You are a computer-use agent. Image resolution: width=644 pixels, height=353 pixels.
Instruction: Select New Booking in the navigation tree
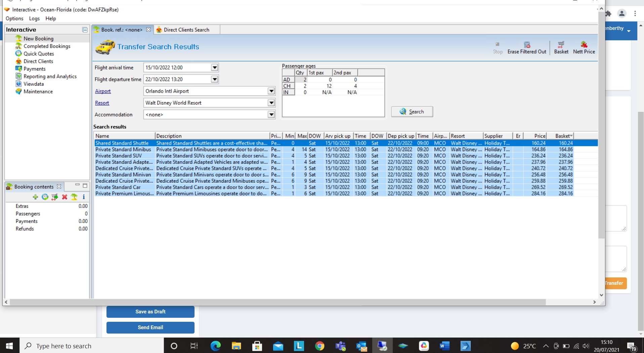38,39
